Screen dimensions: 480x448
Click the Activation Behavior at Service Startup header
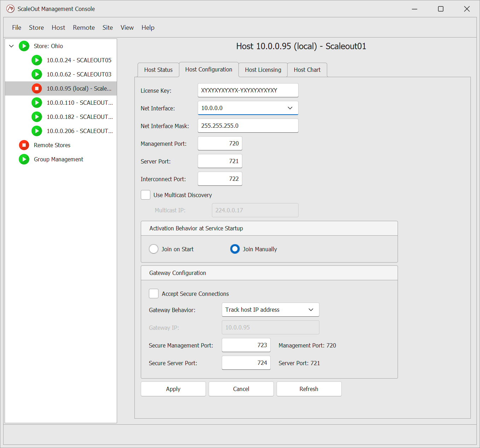pyautogui.click(x=269, y=228)
